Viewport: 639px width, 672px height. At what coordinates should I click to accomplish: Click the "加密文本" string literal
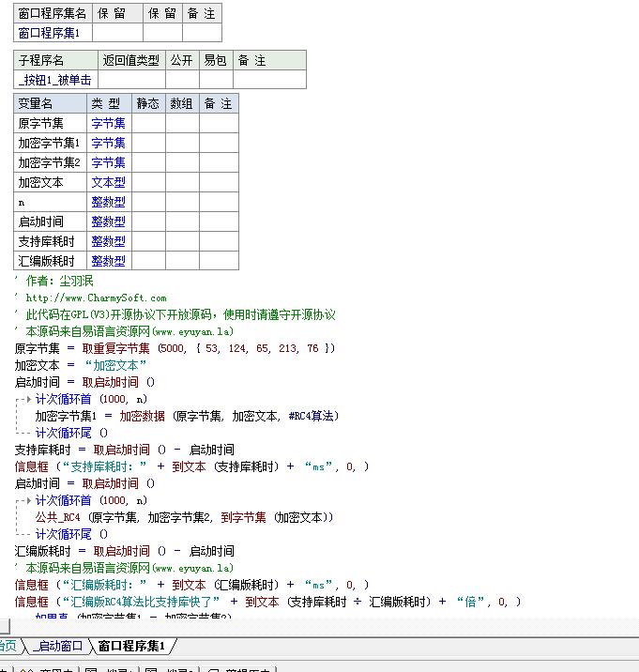pos(115,365)
